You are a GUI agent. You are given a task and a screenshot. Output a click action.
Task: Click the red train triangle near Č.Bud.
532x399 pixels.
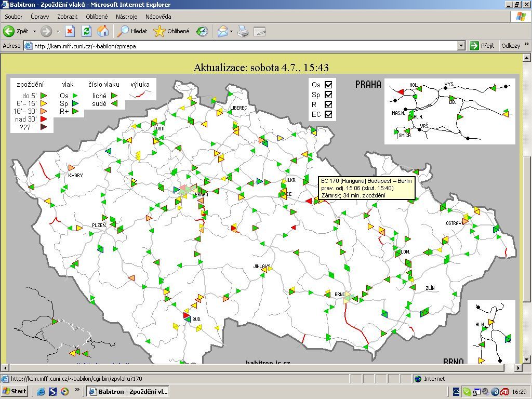pos(186,315)
